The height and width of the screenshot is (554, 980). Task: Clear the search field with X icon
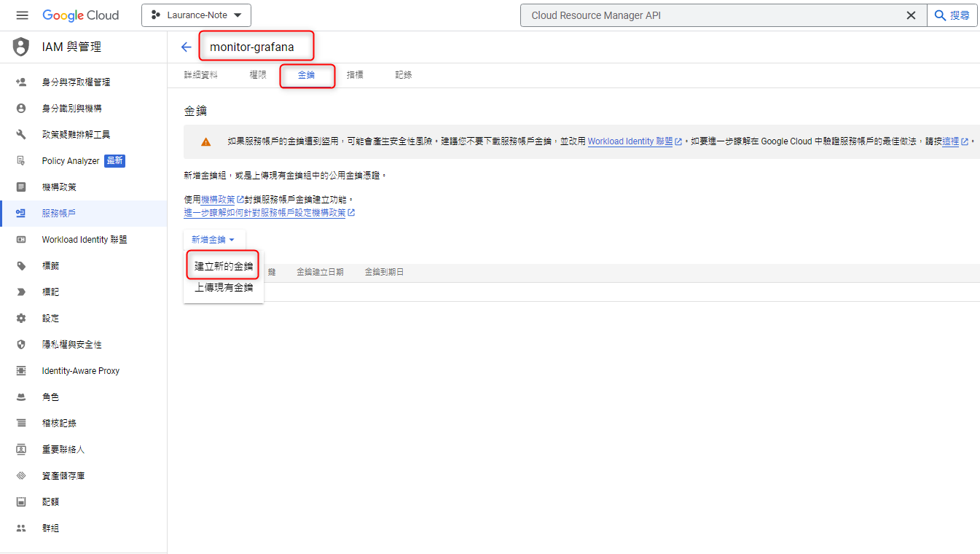(911, 15)
